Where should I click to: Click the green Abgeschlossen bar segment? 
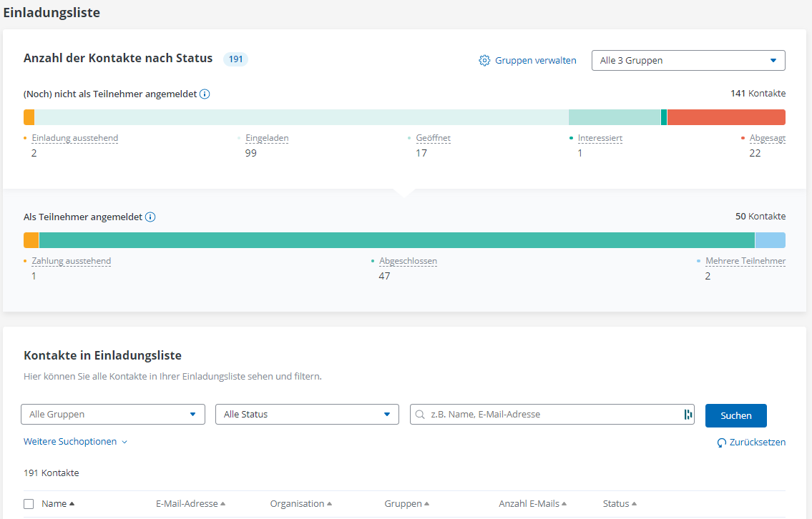[x=396, y=240]
